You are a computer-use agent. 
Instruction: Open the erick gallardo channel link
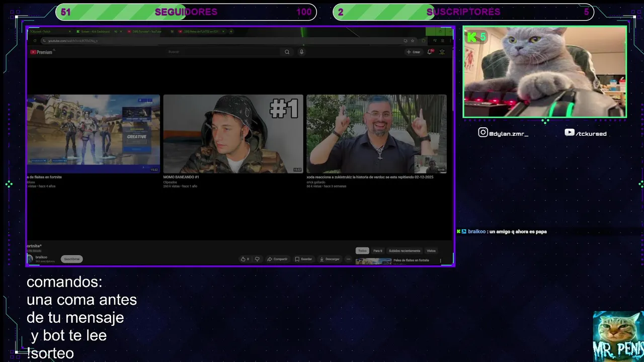pyautogui.click(x=316, y=182)
